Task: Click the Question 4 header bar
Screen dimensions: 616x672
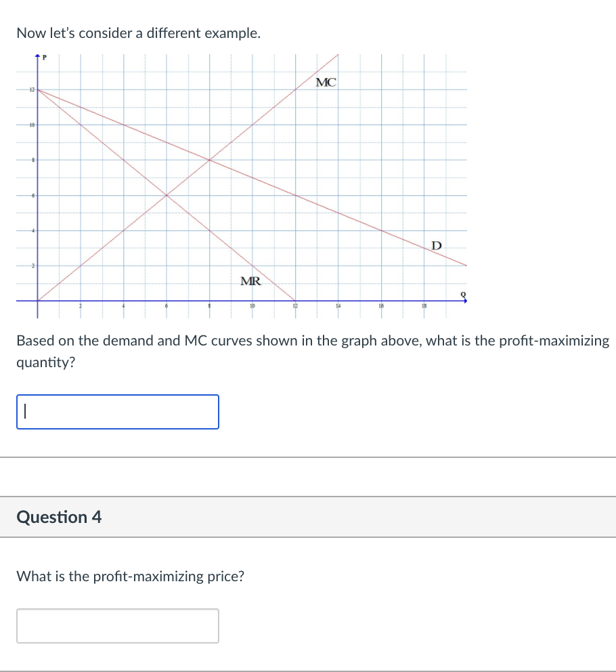Action: 60,517
